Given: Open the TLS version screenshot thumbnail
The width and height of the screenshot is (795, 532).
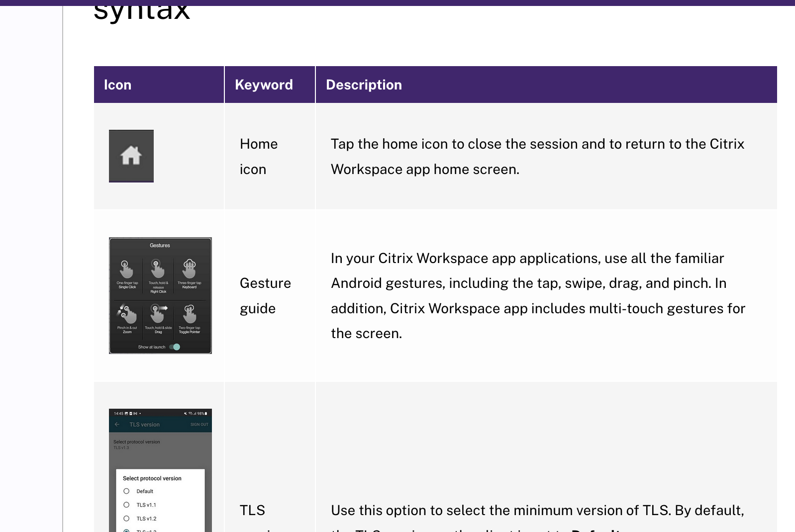Looking at the screenshot, I should pos(160,470).
